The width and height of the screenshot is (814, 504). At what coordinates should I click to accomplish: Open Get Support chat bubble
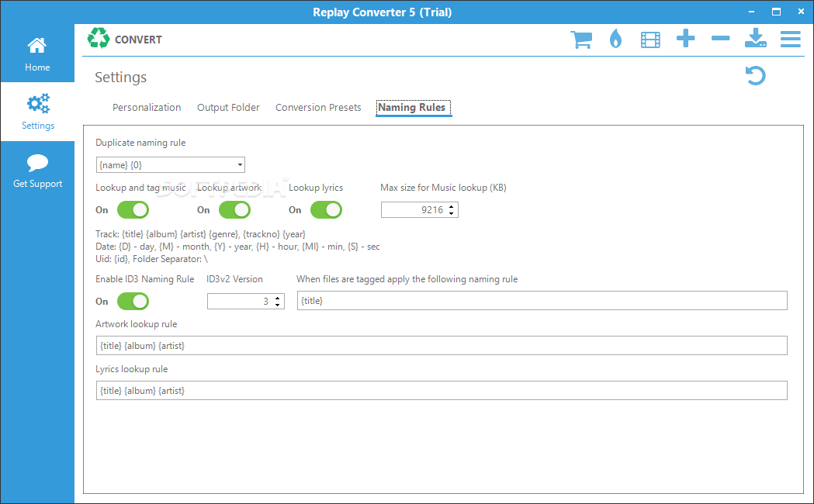click(37, 171)
